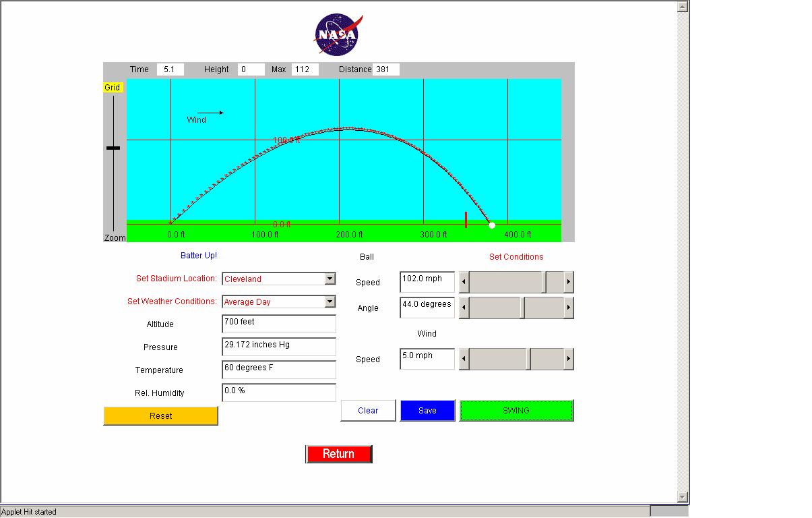
Task: Click the Zoom vertical slider handle
Action: pos(113,148)
